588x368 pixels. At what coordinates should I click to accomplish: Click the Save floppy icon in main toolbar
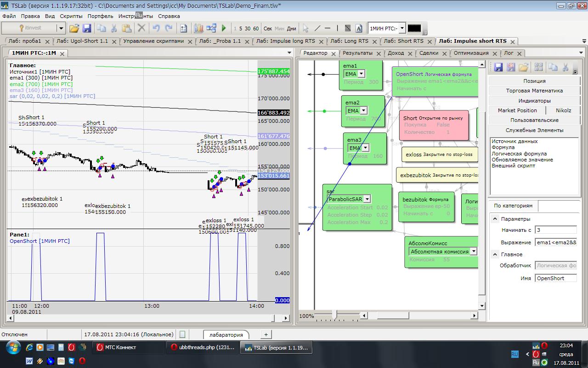tap(86, 29)
